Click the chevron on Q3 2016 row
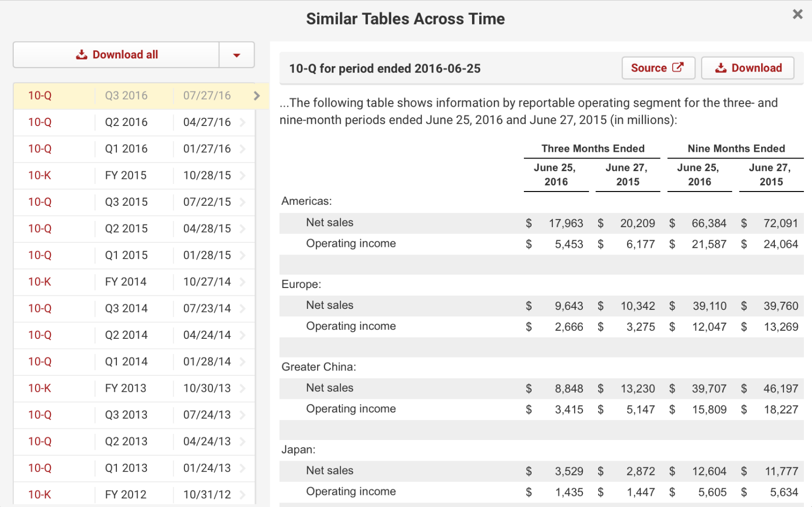Viewport: 812px width, 507px height. pyautogui.click(x=257, y=96)
